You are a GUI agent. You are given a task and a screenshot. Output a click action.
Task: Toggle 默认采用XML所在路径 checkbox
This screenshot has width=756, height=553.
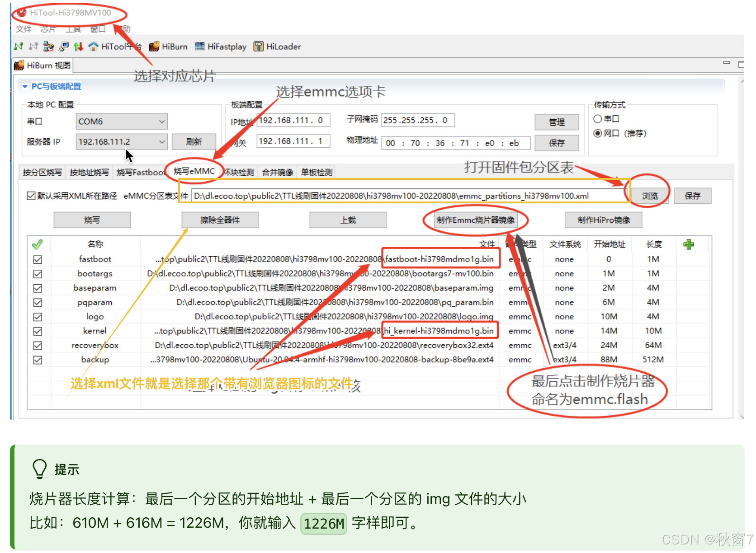[31, 196]
